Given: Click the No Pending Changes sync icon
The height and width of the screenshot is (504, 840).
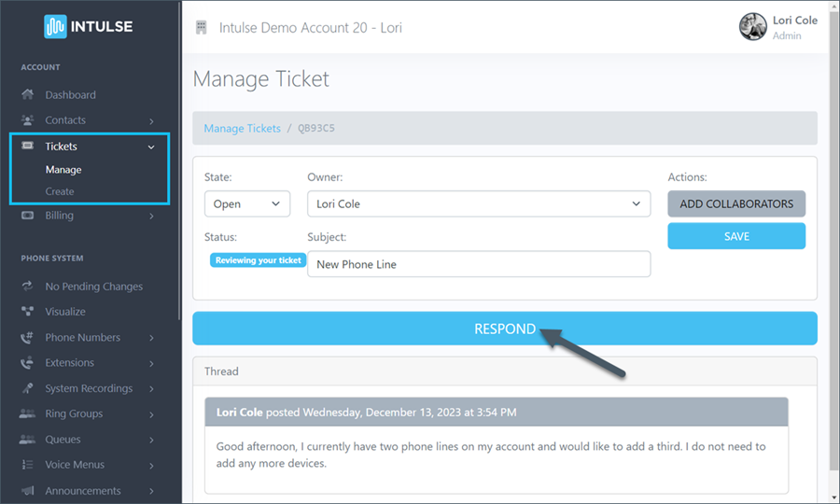Looking at the screenshot, I should click(x=27, y=286).
